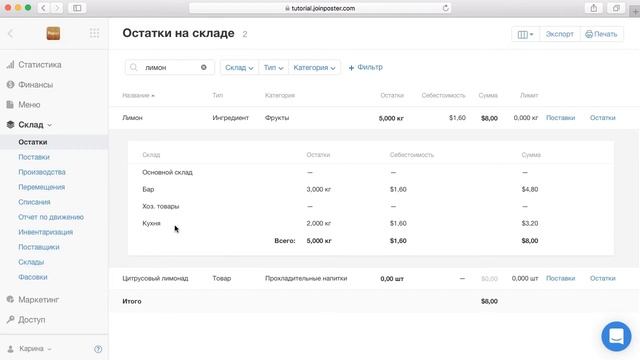Click the help question mark icon
Image resolution: width=640 pixels, height=360 pixels.
(98, 349)
